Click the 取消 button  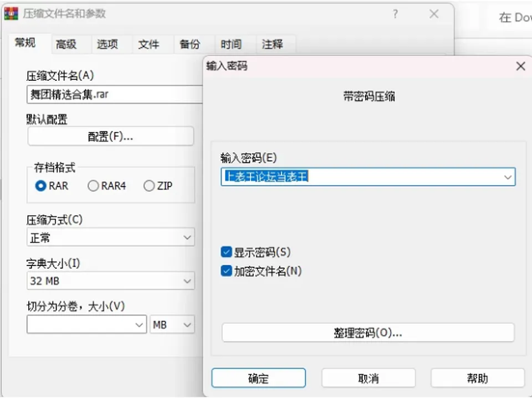coord(369,378)
